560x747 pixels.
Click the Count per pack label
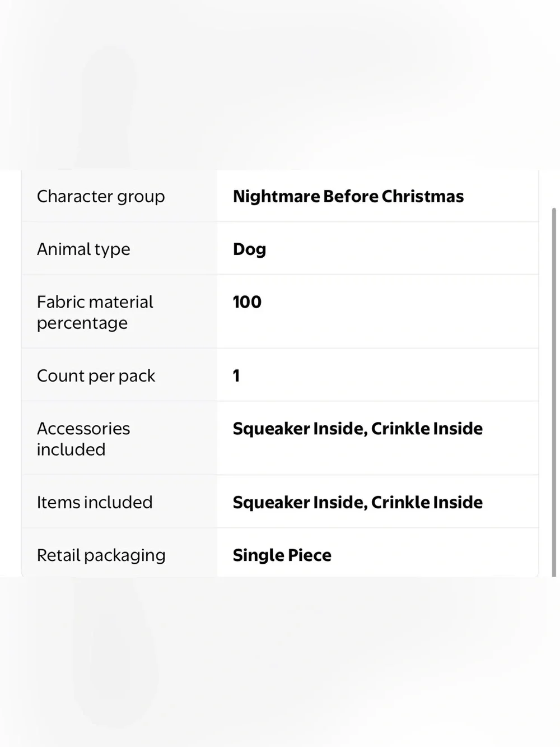(x=96, y=375)
